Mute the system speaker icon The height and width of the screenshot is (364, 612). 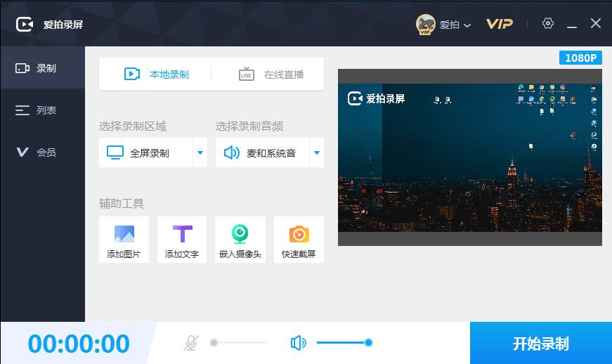point(299,343)
